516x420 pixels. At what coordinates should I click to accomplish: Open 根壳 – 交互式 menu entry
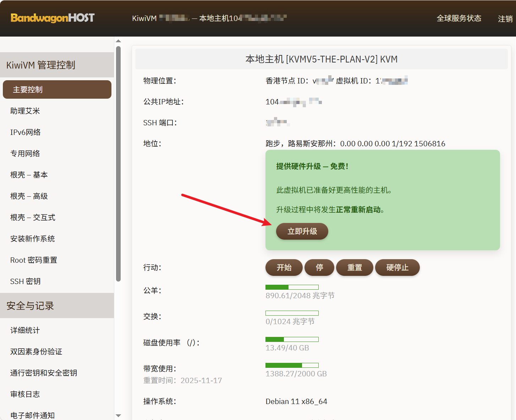point(33,217)
